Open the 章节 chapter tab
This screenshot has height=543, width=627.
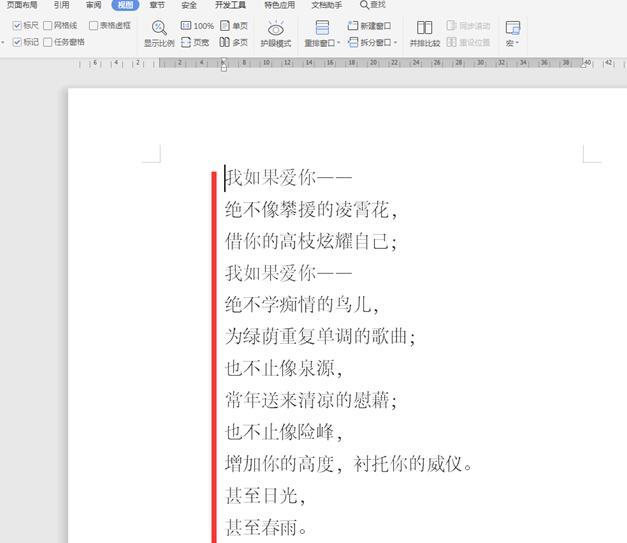[x=157, y=5]
